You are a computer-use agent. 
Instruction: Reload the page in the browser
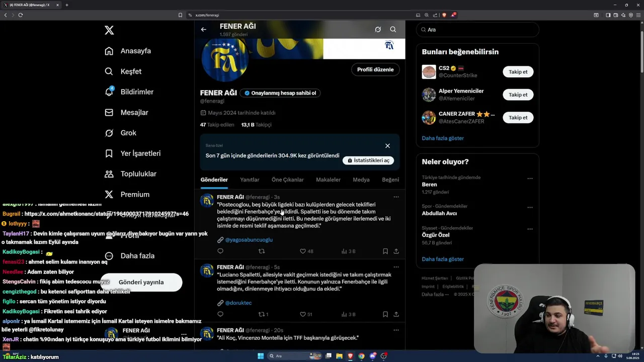pos(21,15)
